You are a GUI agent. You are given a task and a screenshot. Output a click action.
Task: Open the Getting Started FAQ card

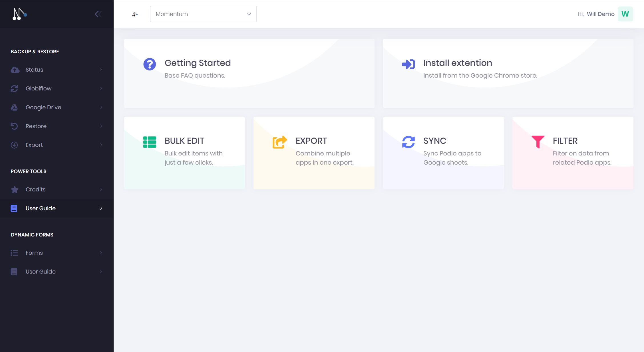pyautogui.click(x=198, y=63)
